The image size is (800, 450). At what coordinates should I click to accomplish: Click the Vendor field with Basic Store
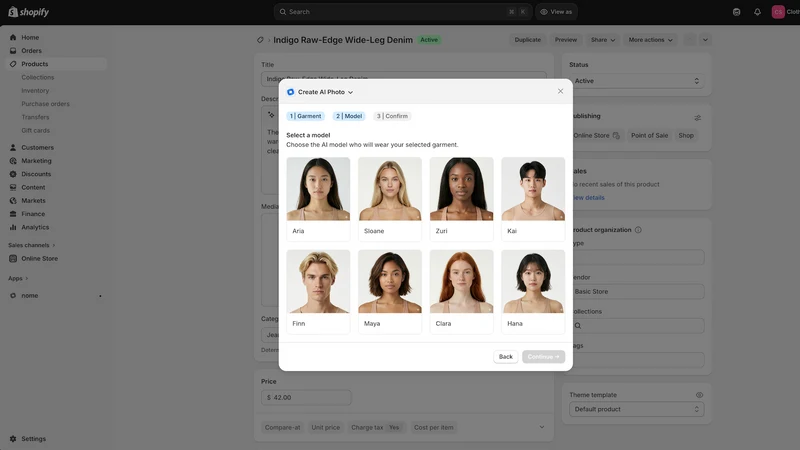pyautogui.click(x=636, y=292)
